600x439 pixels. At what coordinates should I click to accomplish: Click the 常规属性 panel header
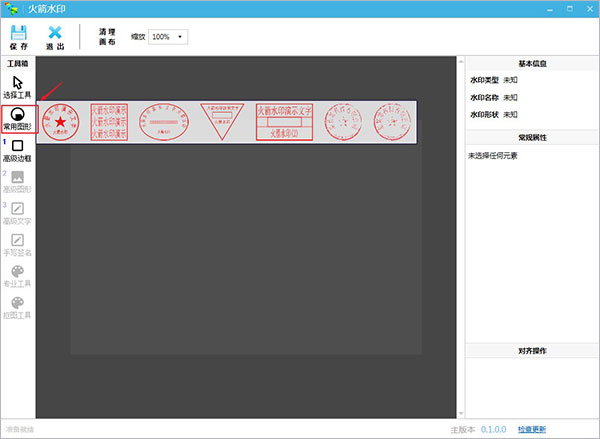[532, 138]
